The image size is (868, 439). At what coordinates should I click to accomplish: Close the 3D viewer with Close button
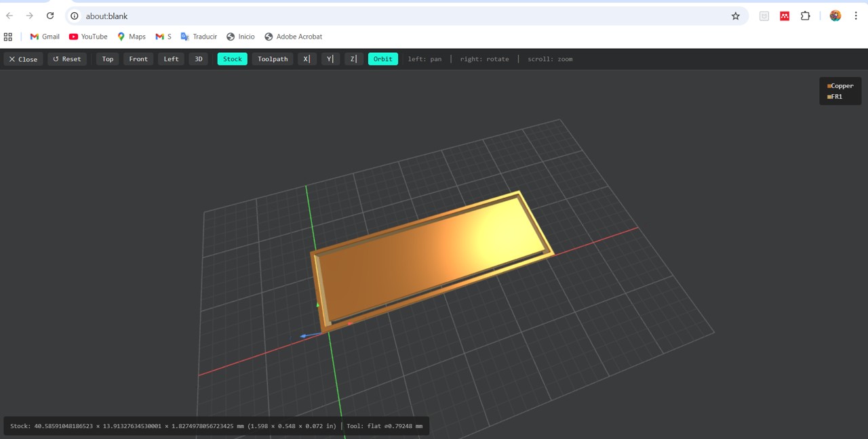23,59
